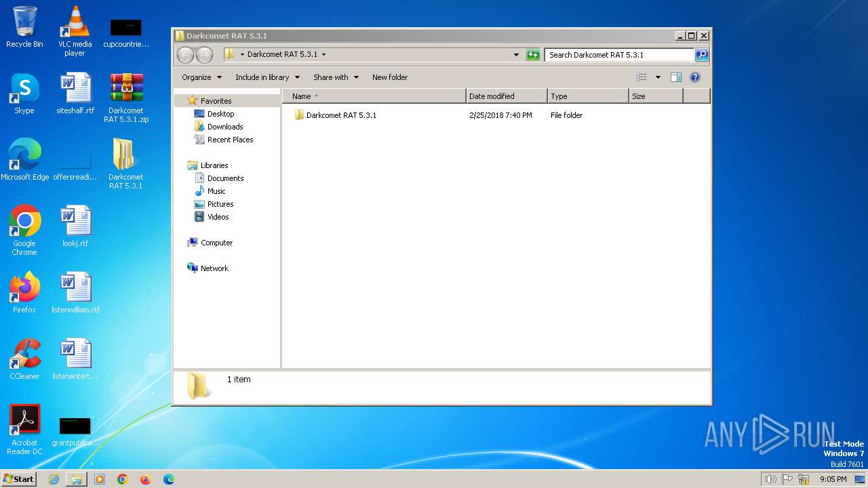The image size is (868, 488).
Task: Open Internet Explorer in the taskbar
Action: (x=54, y=479)
